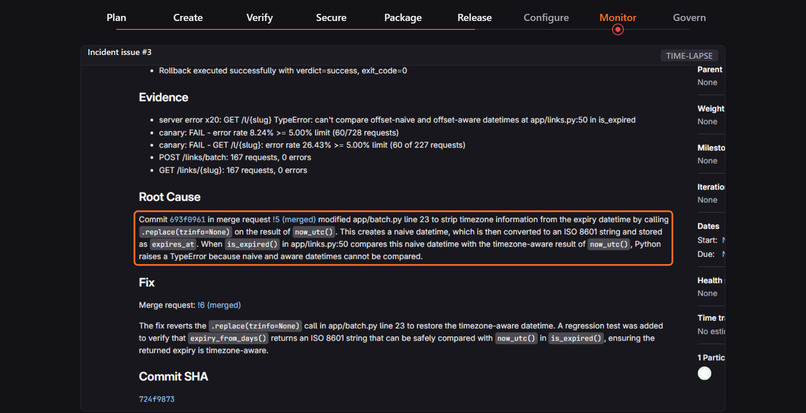Click the Iteration field in sidebar

711,193
